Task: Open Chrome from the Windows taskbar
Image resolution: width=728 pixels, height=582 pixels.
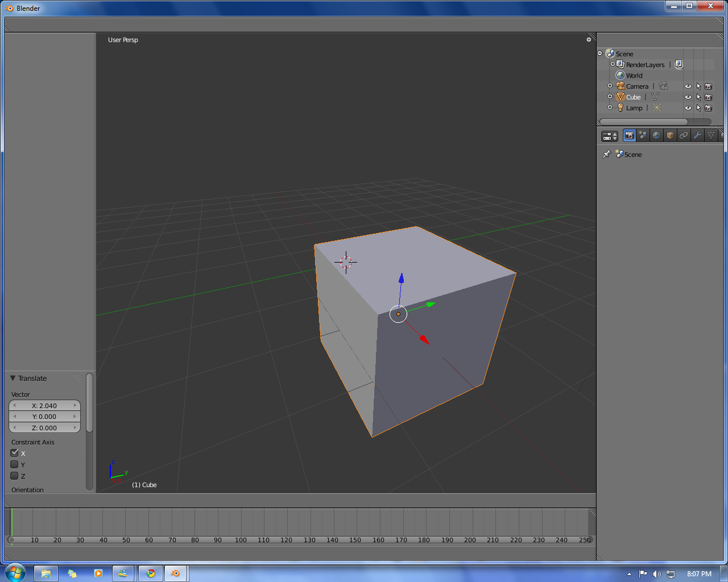Action: [151, 573]
